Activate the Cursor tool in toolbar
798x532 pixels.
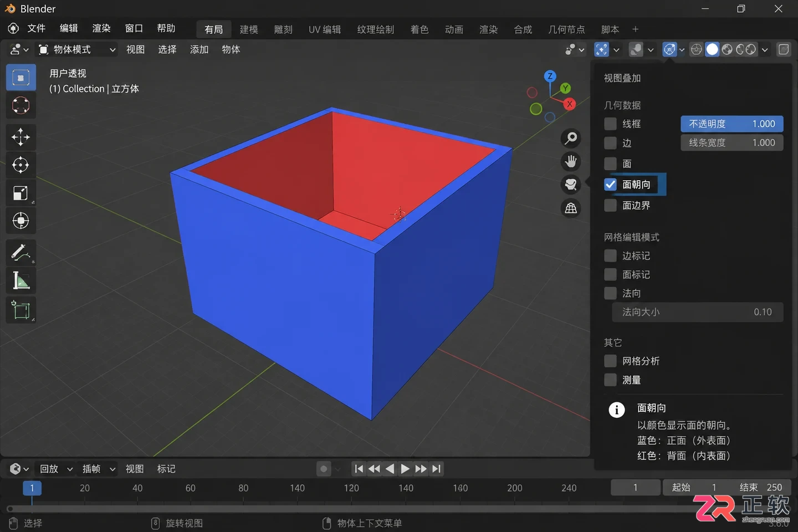(21, 105)
